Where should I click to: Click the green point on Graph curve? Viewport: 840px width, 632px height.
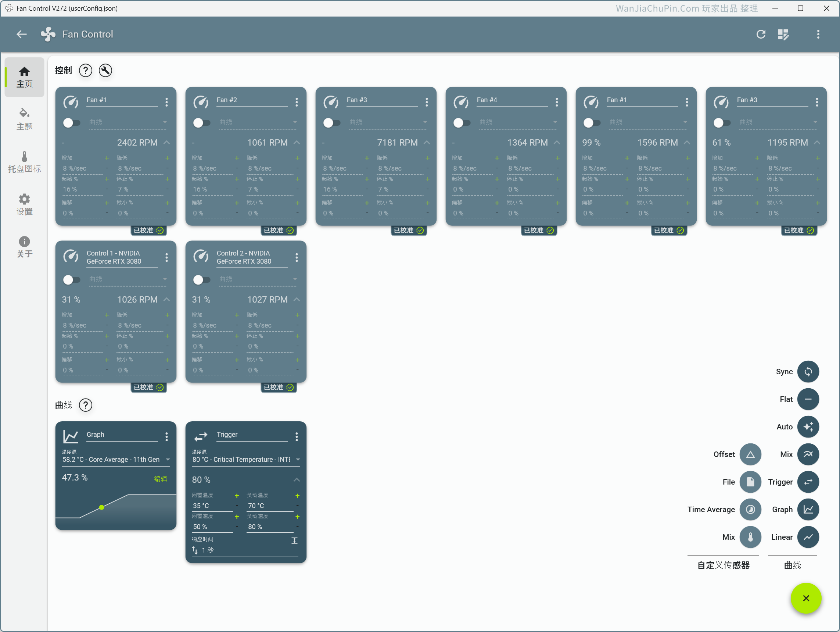pyautogui.click(x=101, y=507)
